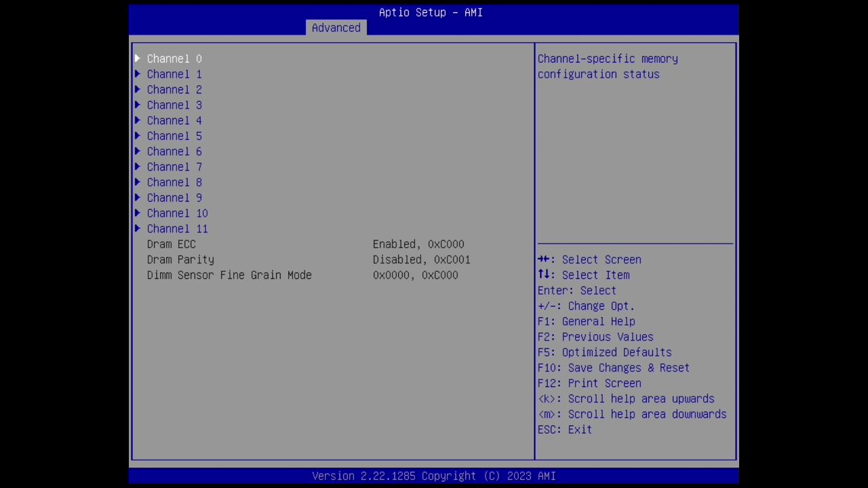
Task: Click '<k>: Scroll help area upwards'
Action: pos(626,399)
